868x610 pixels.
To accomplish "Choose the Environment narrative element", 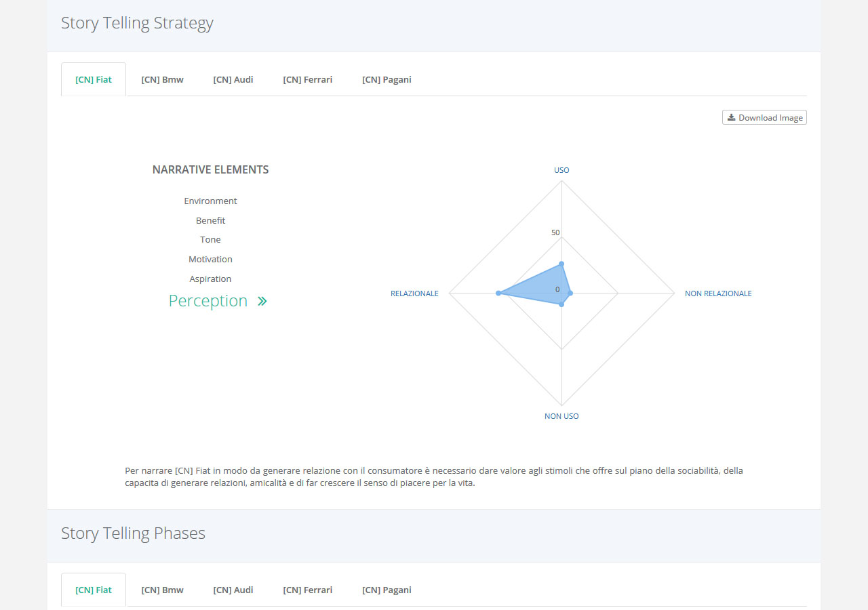I will click(x=210, y=201).
